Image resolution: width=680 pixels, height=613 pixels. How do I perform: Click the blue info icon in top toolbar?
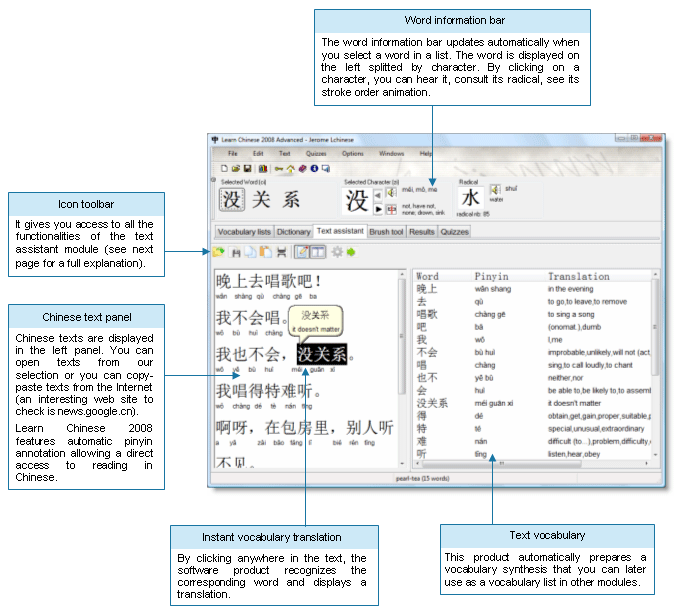pos(314,168)
